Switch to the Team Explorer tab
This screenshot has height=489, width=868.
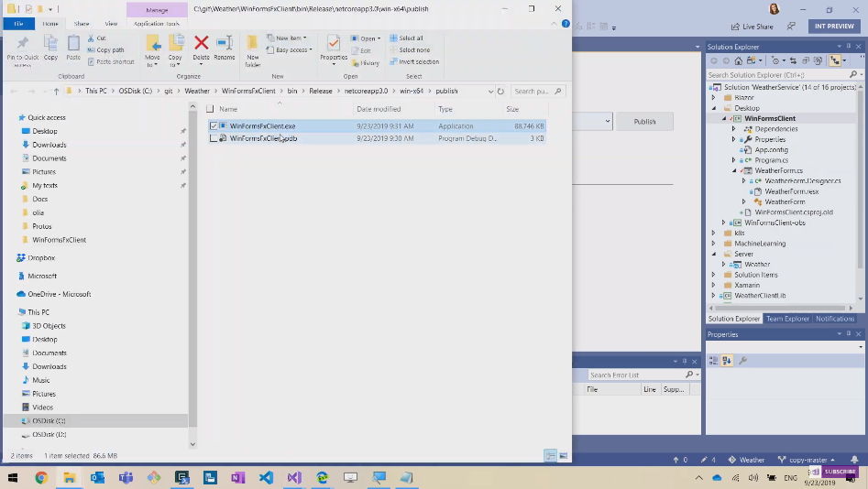tap(787, 319)
